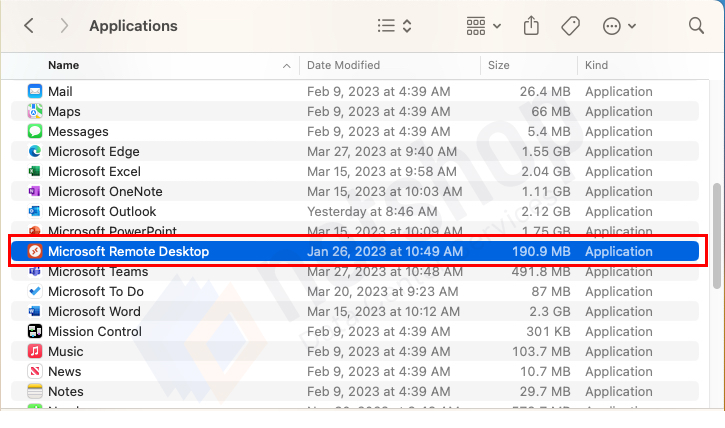Sort by the Size column header
The width and height of the screenshot is (725, 428).
click(499, 65)
